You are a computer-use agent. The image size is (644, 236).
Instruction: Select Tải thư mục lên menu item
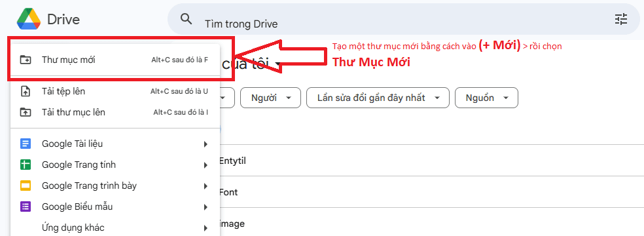pos(115,112)
